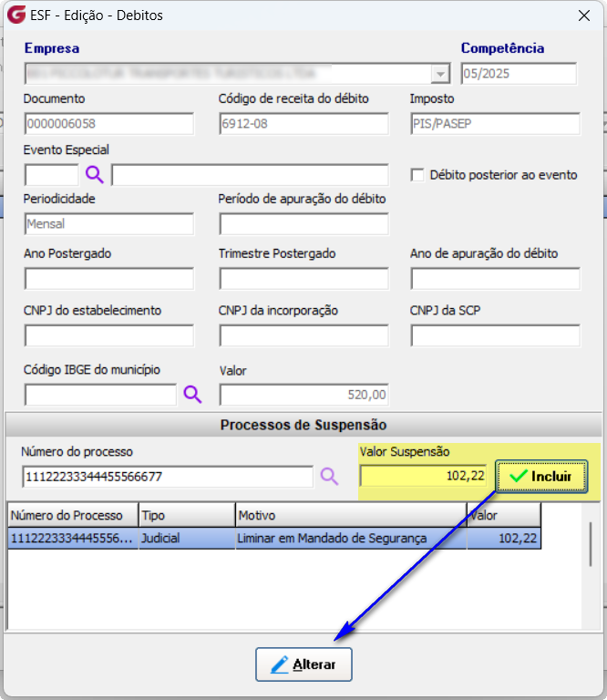Click the Evento Especial search magnifier icon
This screenshot has height=700, width=607.
95,175
